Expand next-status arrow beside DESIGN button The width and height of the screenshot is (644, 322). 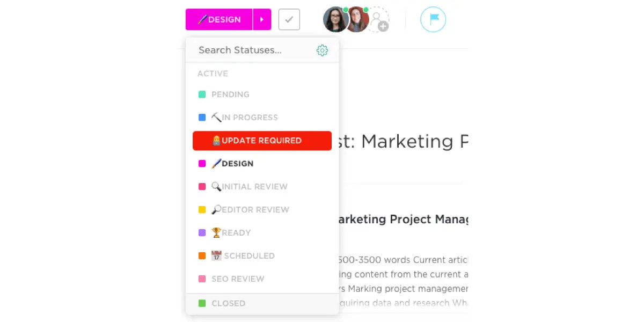262,20
